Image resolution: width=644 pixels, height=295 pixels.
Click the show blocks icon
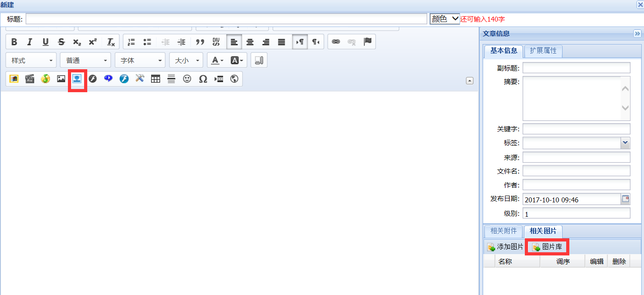point(259,60)
